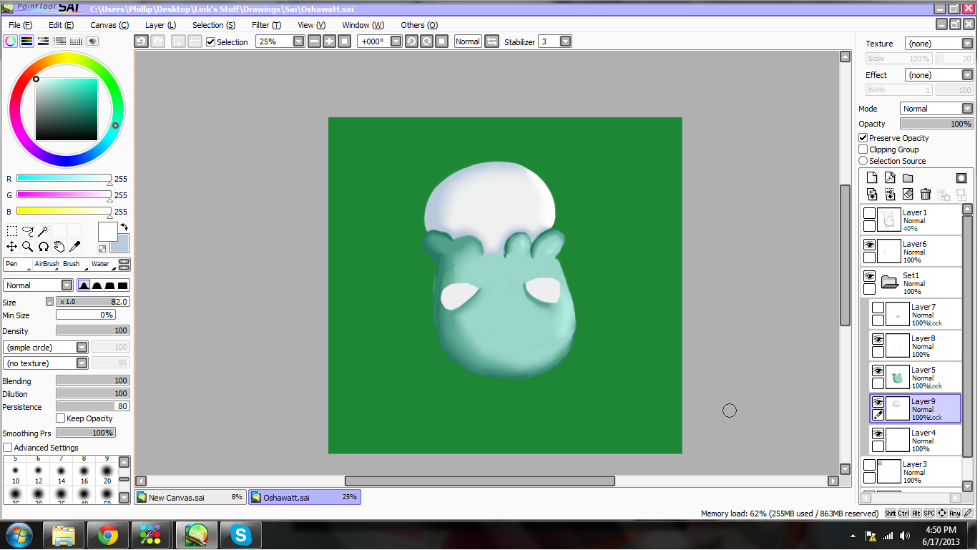Screen dimensions: 980x550
Task: Click the brush Density slider
Action: click(92, 330)
